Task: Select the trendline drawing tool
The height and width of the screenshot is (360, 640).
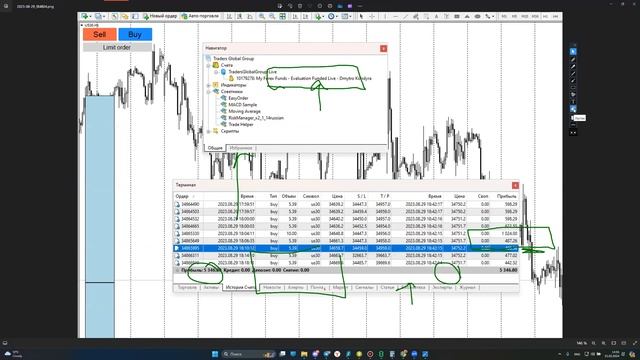Action: pos(406,16)
